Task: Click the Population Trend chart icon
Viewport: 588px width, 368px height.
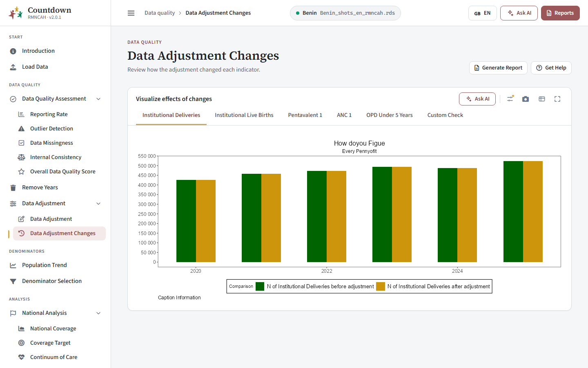Action: tap(13, 265)
